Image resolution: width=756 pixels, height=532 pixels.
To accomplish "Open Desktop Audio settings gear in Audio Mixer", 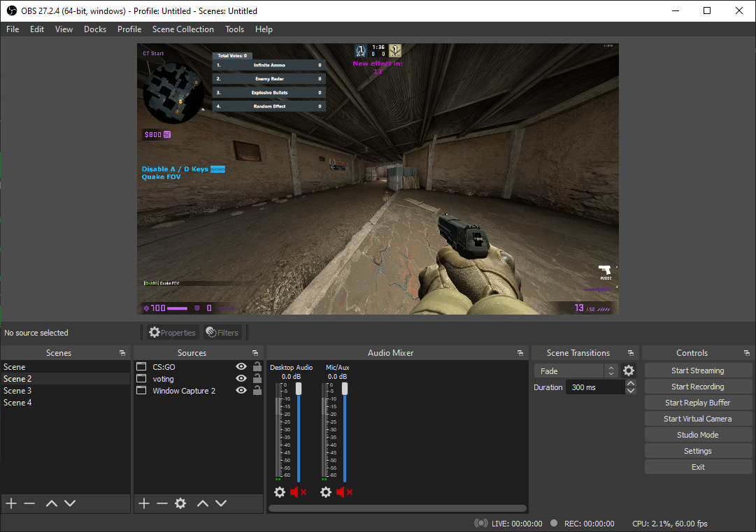I will (280, 492).
